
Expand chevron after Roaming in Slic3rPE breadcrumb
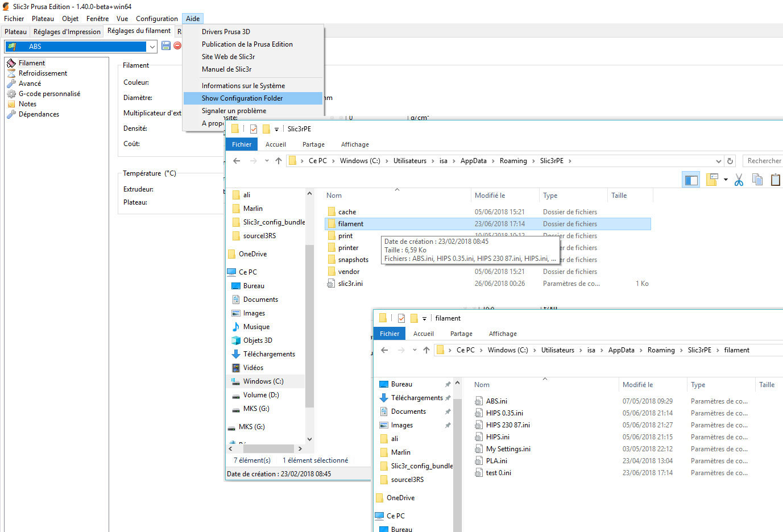point(535,161)
